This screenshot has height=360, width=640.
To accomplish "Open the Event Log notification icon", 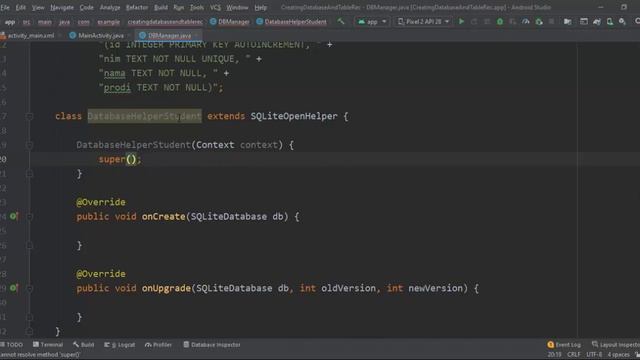I will point(564,345).
